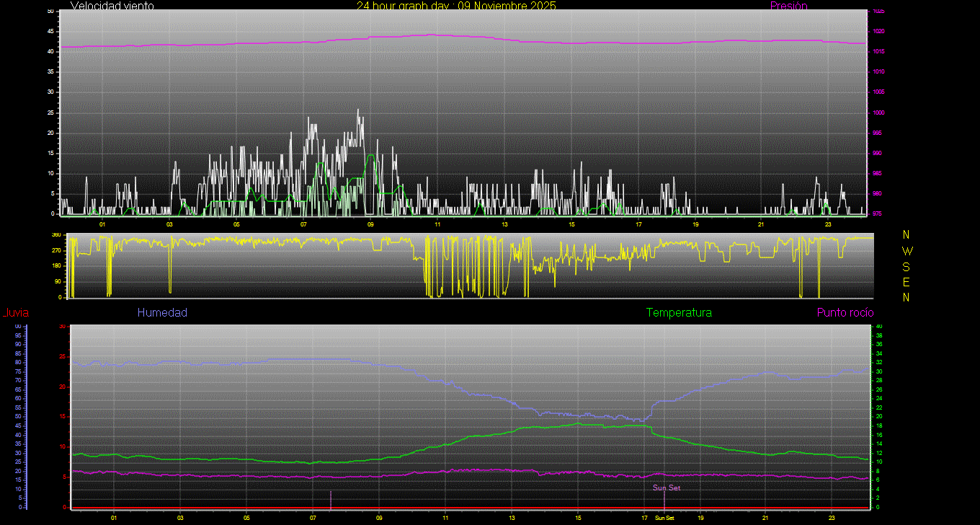Viewport: 980px width, 525px height.
Task: Click the E compass direction letter
Action: (x=906, y=281)
